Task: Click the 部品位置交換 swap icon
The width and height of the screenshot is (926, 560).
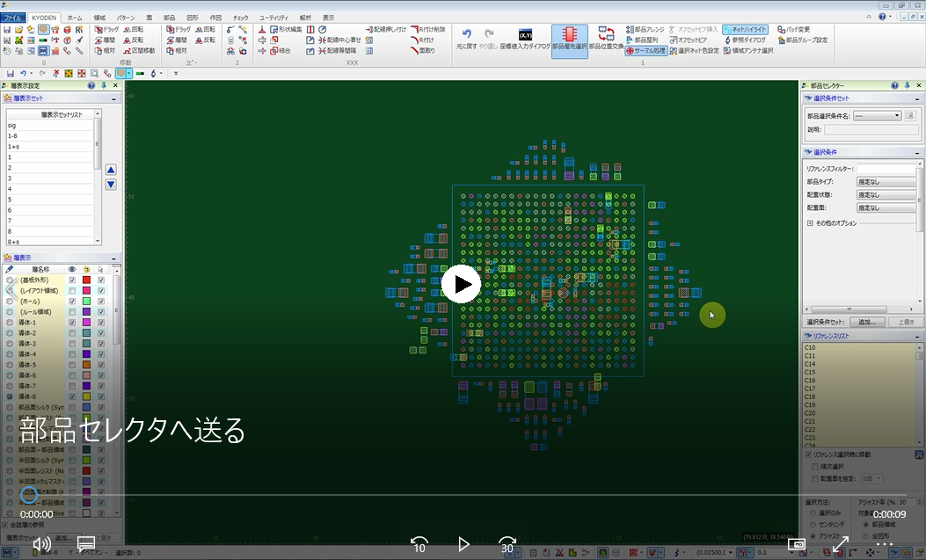Action: pyautogui.click(x=606, y=39)
